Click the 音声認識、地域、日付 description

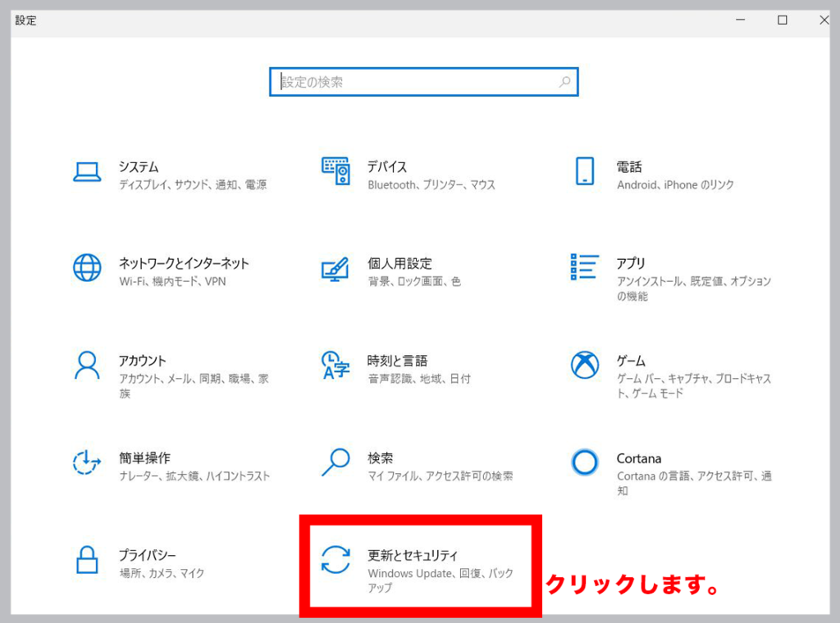419,379
